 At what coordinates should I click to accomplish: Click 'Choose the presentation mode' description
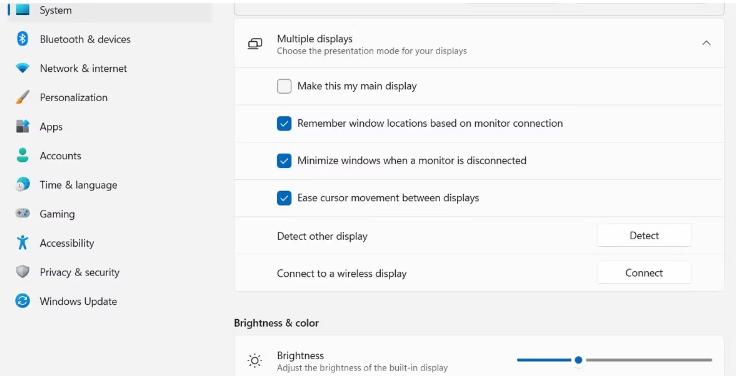point(372,51)
